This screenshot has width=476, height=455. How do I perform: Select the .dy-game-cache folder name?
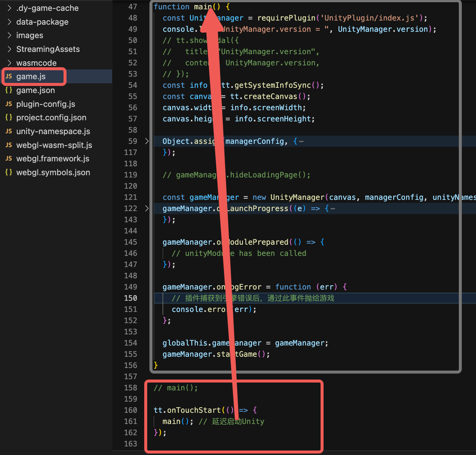click(x=47, y=8)
